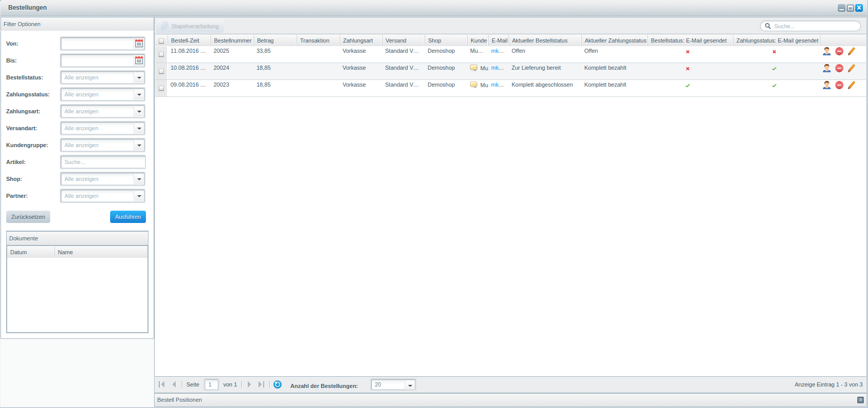
Task: Minimize the Bestellungen window
Action: pos(841,8)
